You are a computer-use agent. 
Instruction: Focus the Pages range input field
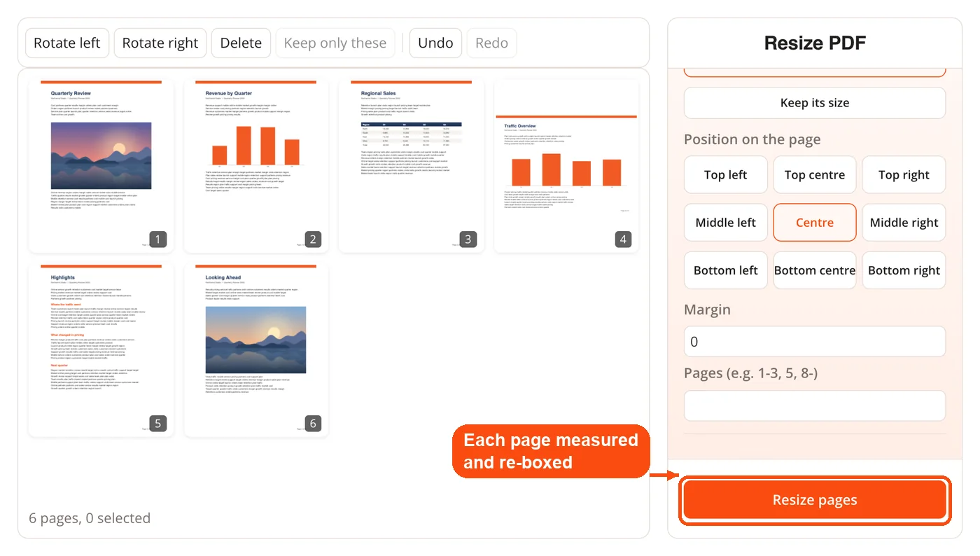tap(815, 405)
